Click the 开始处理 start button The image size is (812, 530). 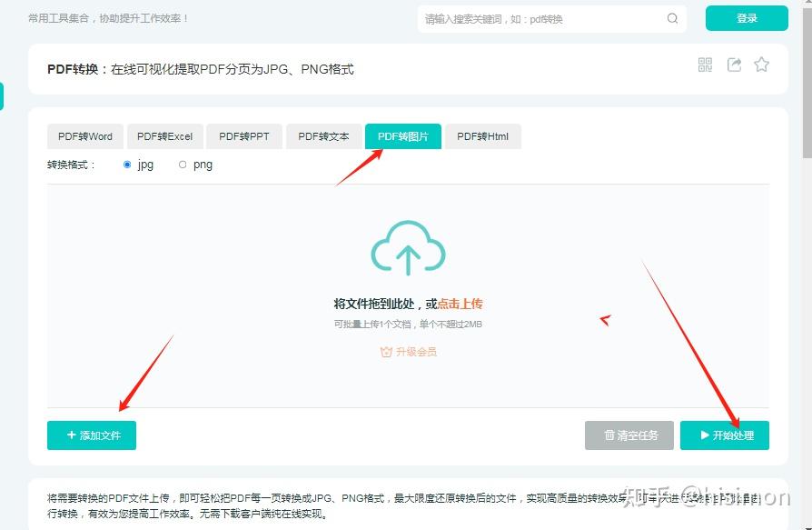(x=725, y=435)
